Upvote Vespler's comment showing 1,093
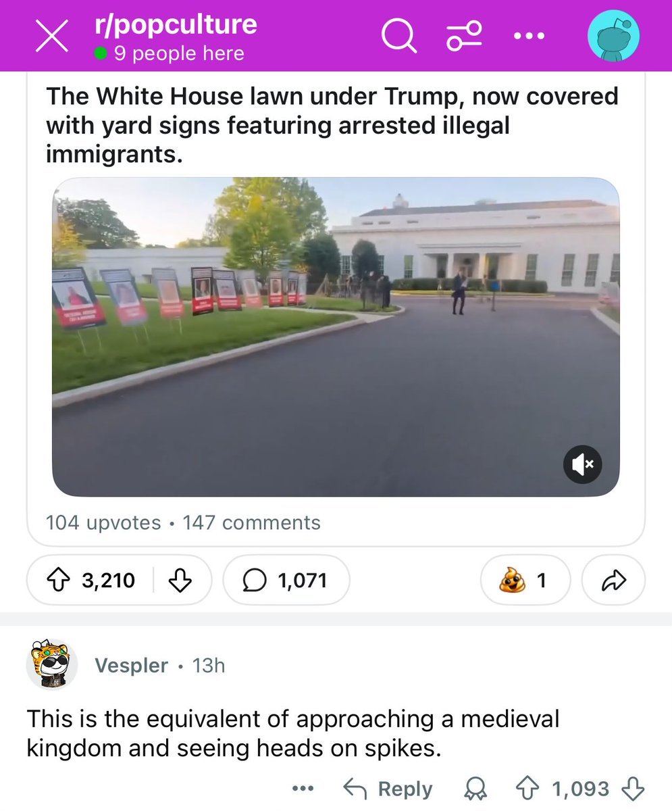 tap(527, 788)
